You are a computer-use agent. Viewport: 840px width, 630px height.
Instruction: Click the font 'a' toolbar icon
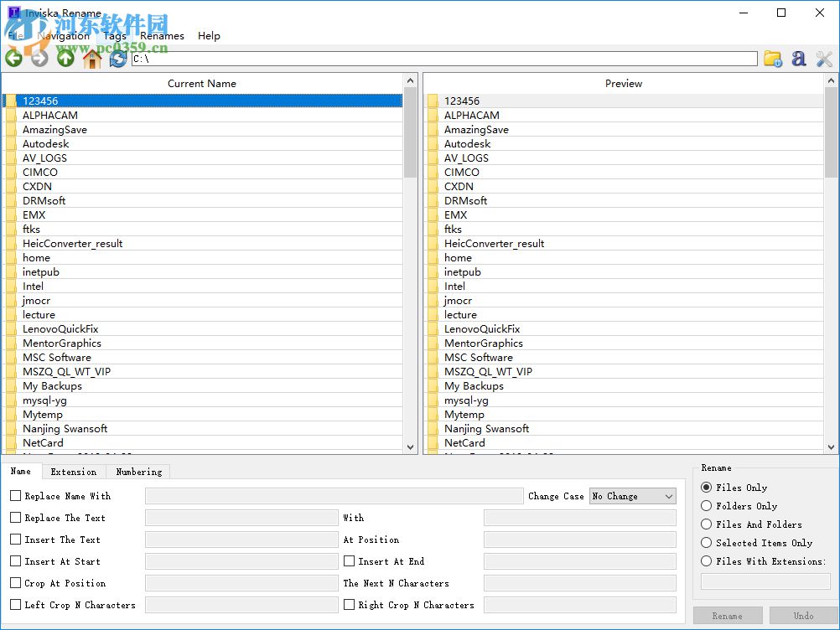(799, 59)
